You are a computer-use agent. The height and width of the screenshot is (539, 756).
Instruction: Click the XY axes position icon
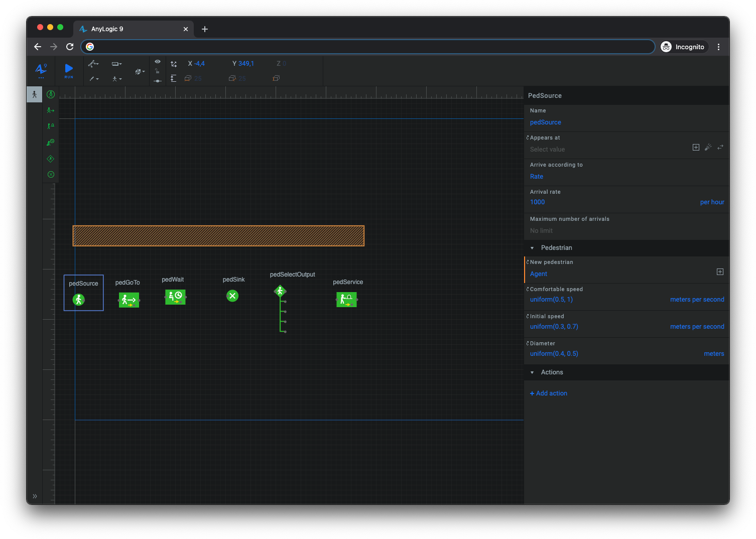174,64
